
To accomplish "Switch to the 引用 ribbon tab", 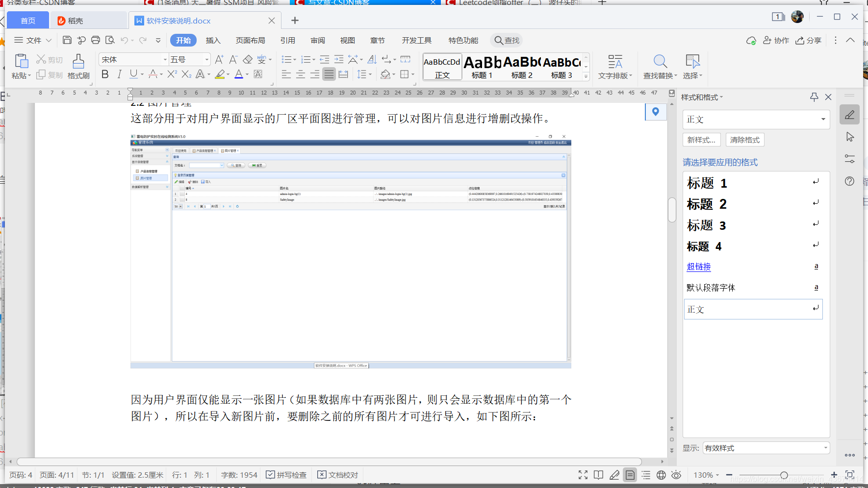I will pos(288,40).
